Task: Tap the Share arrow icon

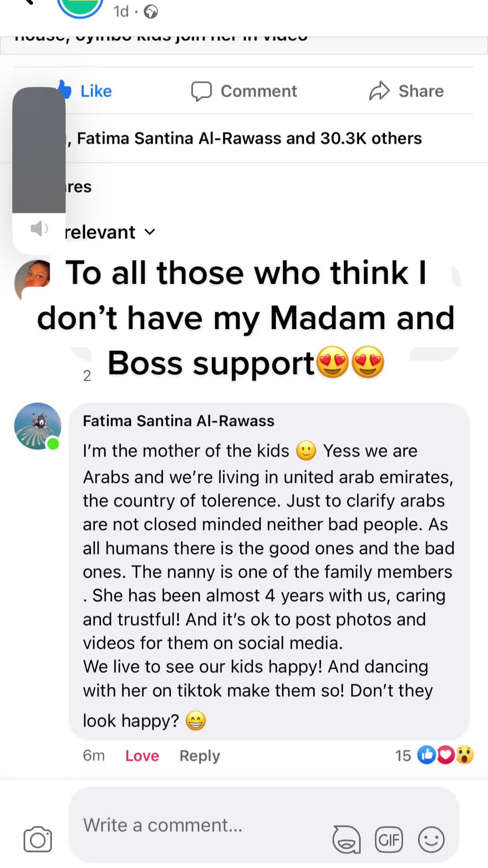Action: [x=379, y=91]
